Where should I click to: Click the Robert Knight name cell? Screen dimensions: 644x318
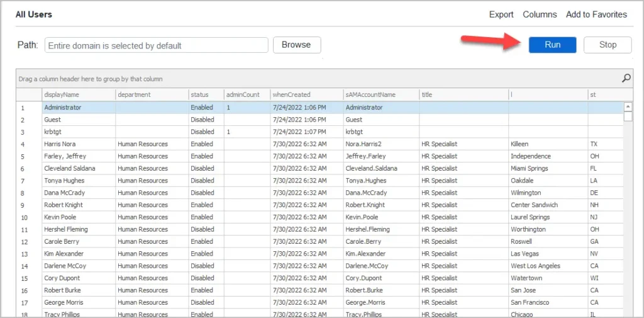point(79,205)
